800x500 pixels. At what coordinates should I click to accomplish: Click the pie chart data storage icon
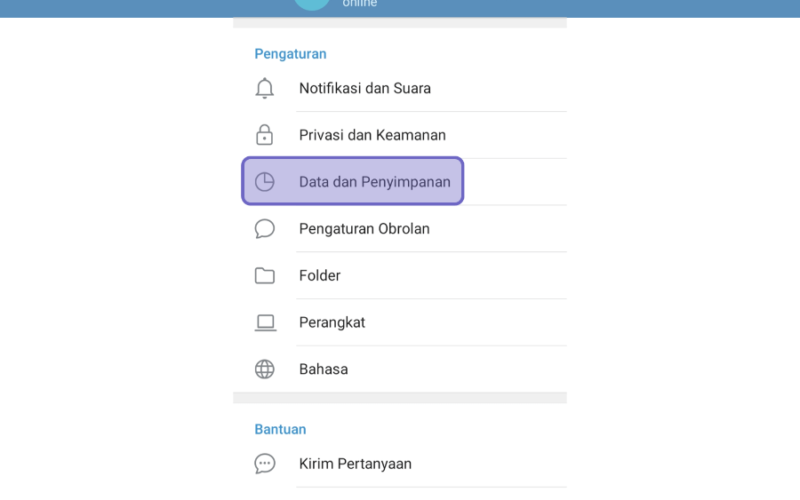(264, 182)
